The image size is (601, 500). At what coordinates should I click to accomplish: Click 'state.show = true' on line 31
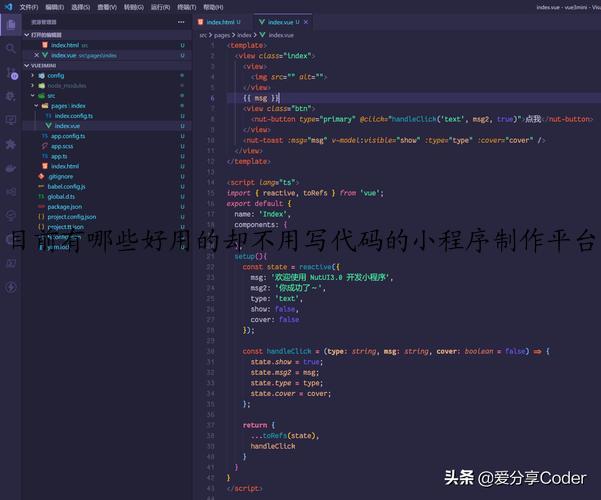(x=287, y=362)
